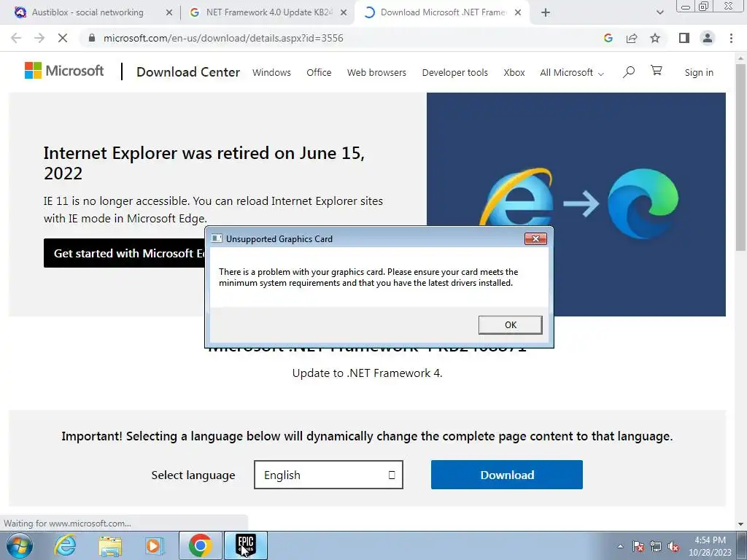Viewport: 747px width, 560px height.
Task: Expand All Microsoft dropdown
Action: [572, 72]
